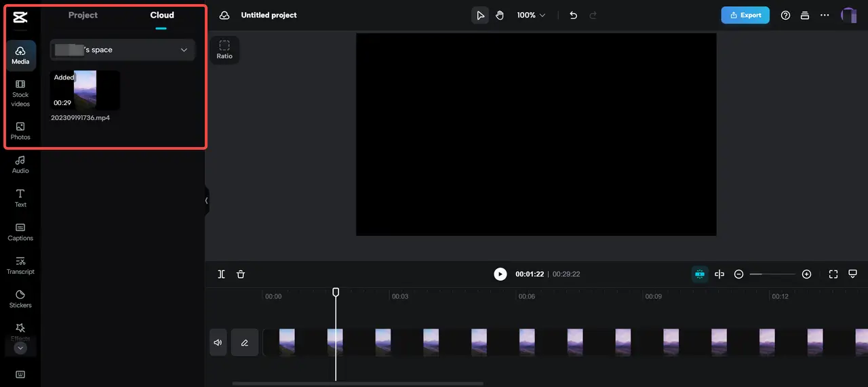The image size is (868, 387).
Task: Switch to the Project tab
Action: 83,15
